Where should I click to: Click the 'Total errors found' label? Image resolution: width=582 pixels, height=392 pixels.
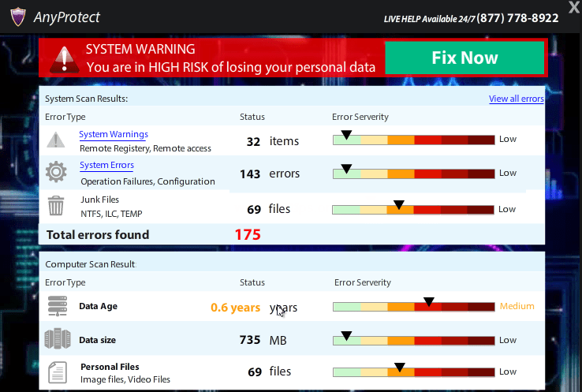98,234
